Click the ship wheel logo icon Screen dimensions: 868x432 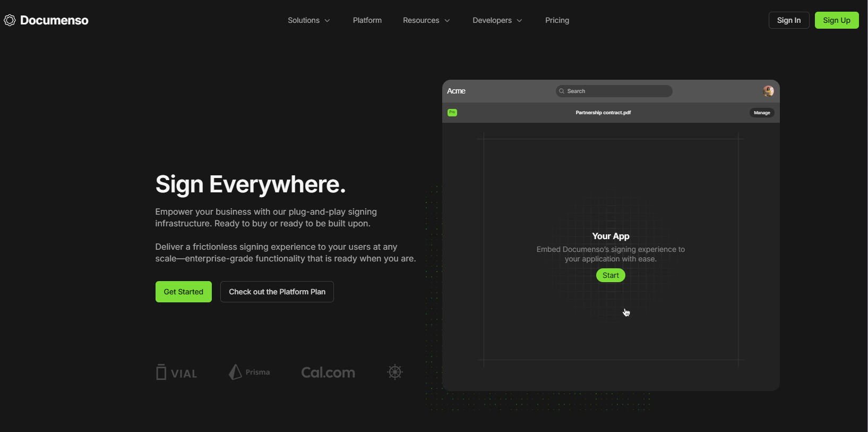[395, 372]
